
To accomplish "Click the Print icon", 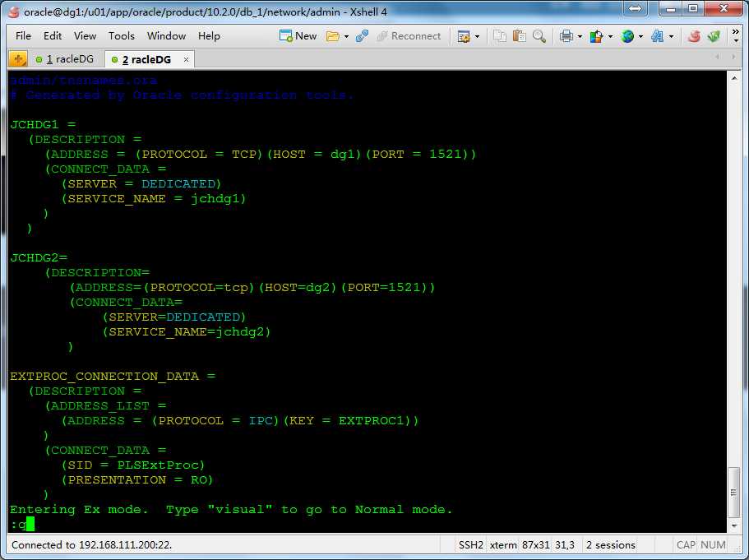I will tap(566, 36).
